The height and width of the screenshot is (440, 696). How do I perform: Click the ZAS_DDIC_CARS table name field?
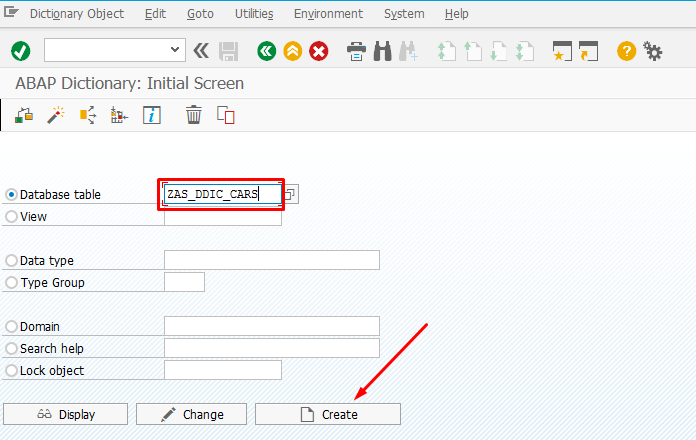pos(223,194)
